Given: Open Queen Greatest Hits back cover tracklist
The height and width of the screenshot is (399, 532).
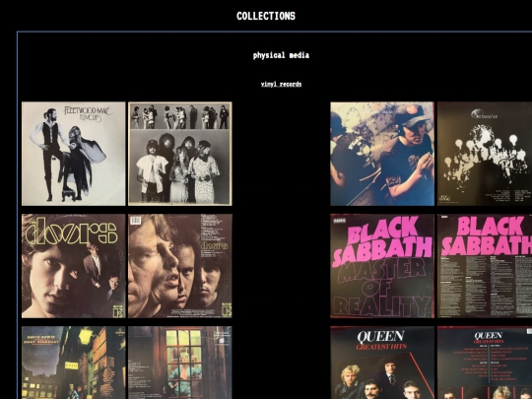Looking at the screenshot, I should pos(485,363).
